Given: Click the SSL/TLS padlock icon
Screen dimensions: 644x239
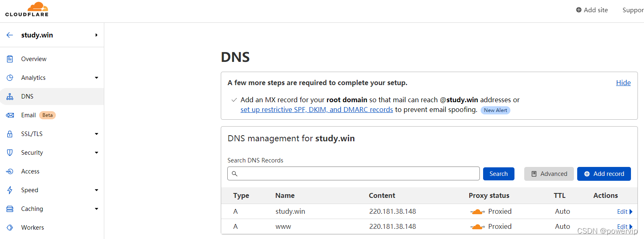Looking at the screenshot, I should 10,134.
